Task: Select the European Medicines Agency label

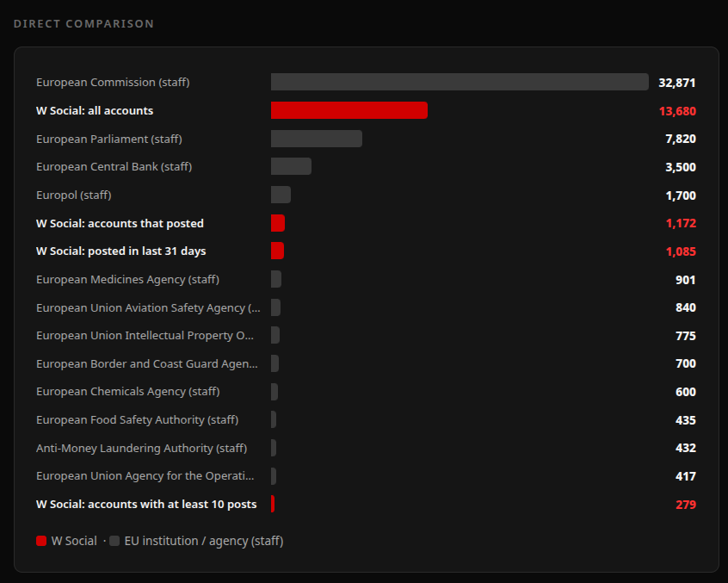Action: click(127, 280)
